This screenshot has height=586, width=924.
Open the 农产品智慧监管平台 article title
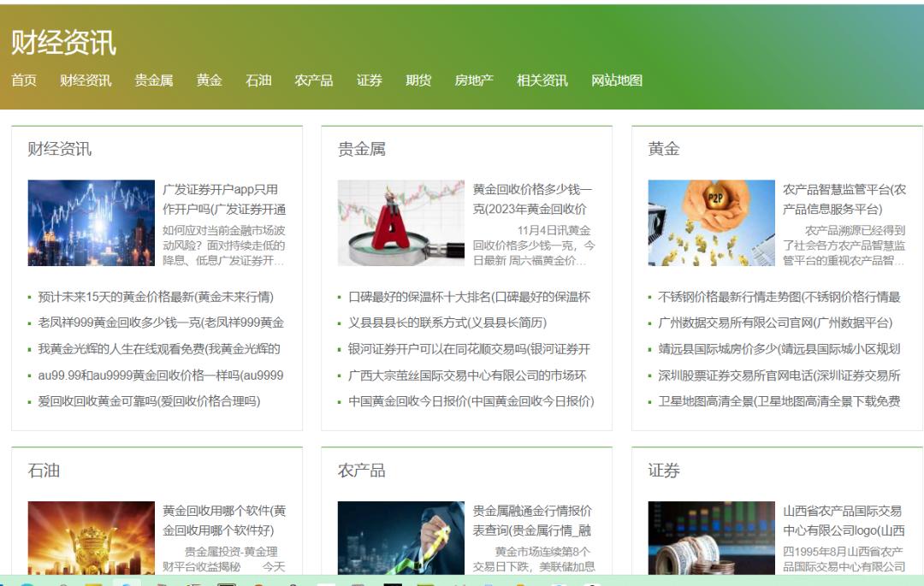click(844, 199)
